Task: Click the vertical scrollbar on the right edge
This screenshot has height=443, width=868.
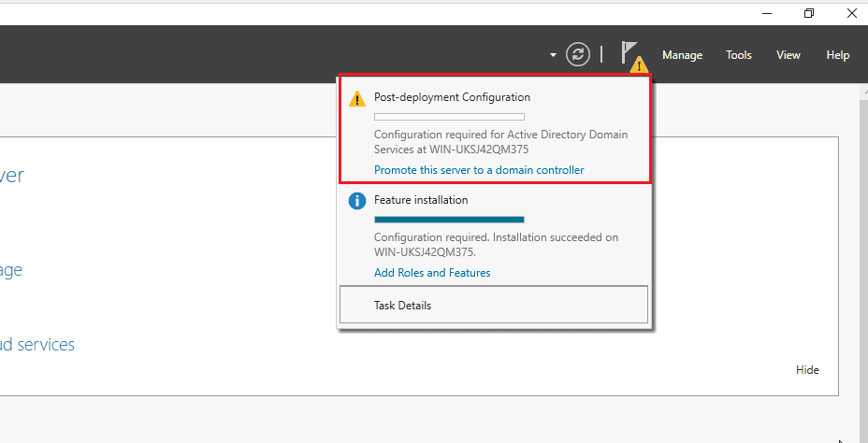Action: point(864,263)
